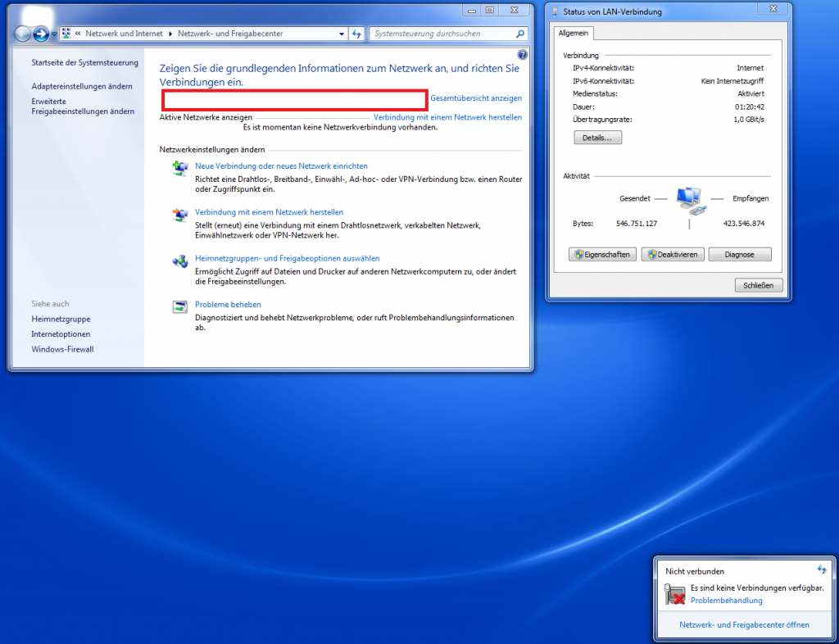Image resolution: width=839 pixels, height=644 pixels.
Task: Click the homegroup spheres icon
Action: (180, 261)
